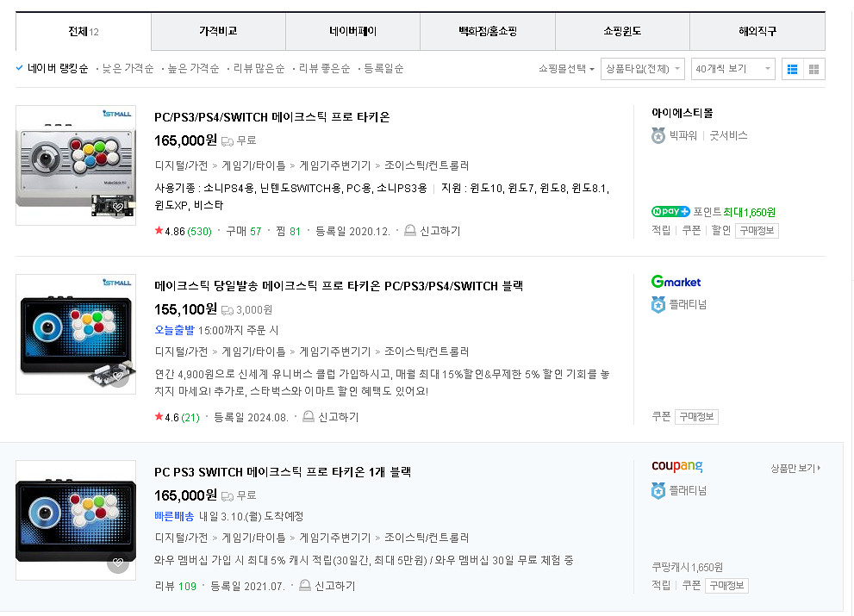Viewport: 854px width, 616px height.
Task: Open 쇼핑몰선택 dropdown
Action: (x=566, y=69)
